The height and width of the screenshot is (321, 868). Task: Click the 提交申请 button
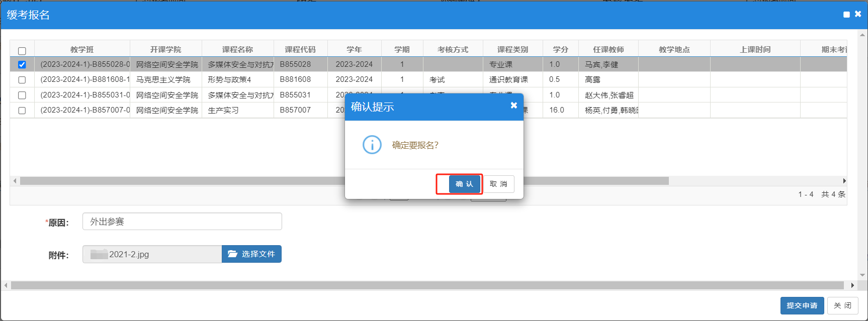pos(802,305)
